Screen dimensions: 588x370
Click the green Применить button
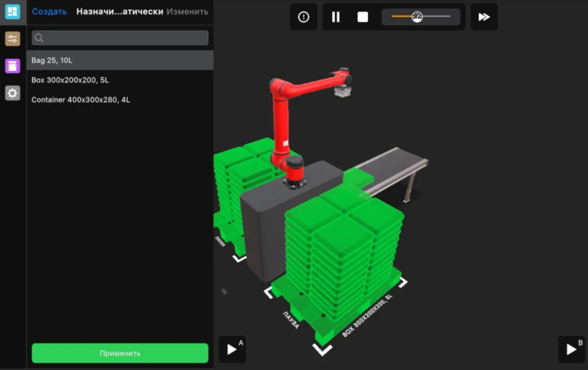point(120,353)
